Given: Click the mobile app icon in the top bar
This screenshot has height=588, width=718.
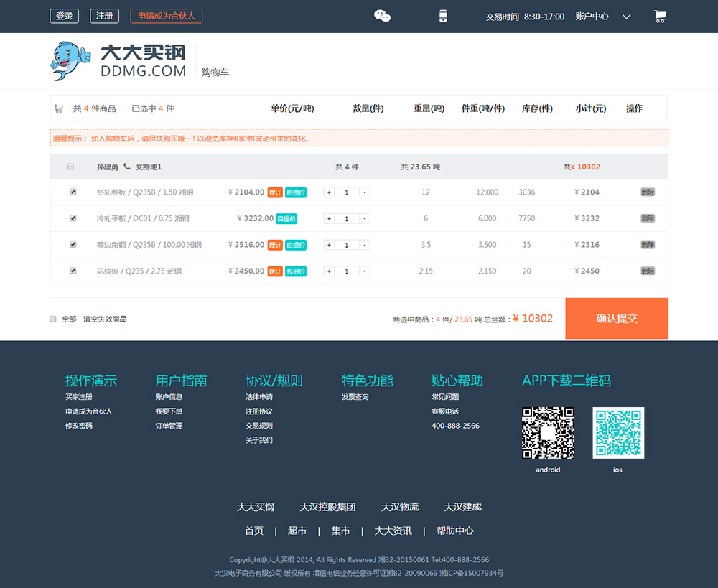Looking at the screenshot, I should point(444,15).
